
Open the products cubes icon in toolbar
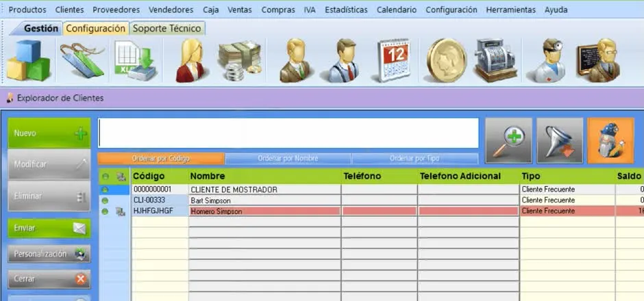click(28, 60)
